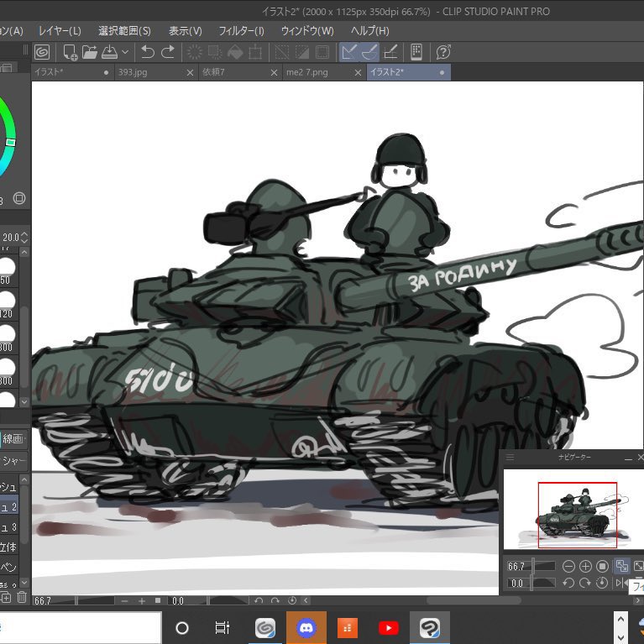Click canvas status bar zoom in plus
Screen dimensions: 644x644
coord(142,601)
